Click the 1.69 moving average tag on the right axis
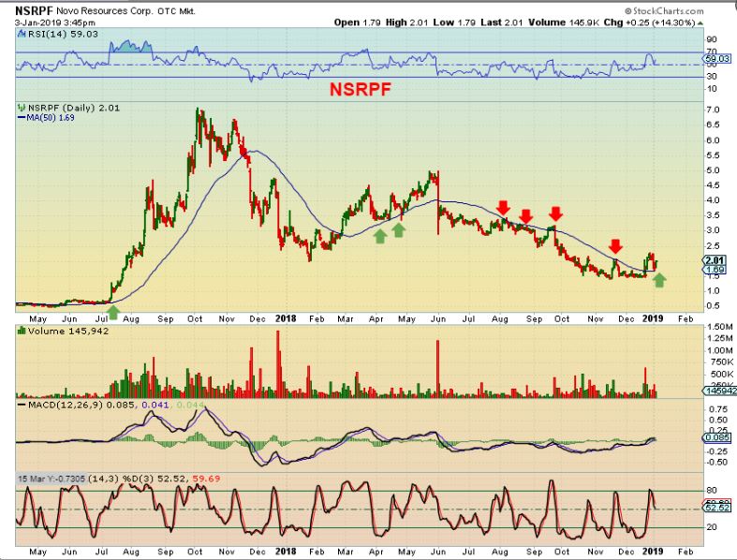The height and width of the screenshot is (560, 737). point(715,270)
